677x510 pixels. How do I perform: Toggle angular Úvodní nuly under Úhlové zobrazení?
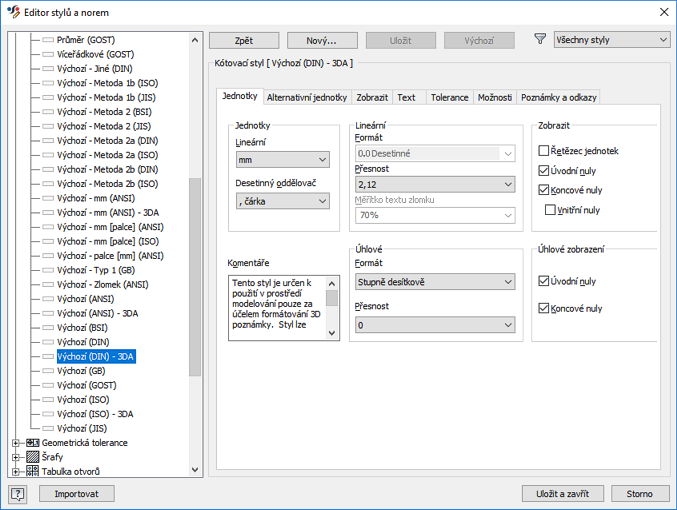[x=544, y=281]
